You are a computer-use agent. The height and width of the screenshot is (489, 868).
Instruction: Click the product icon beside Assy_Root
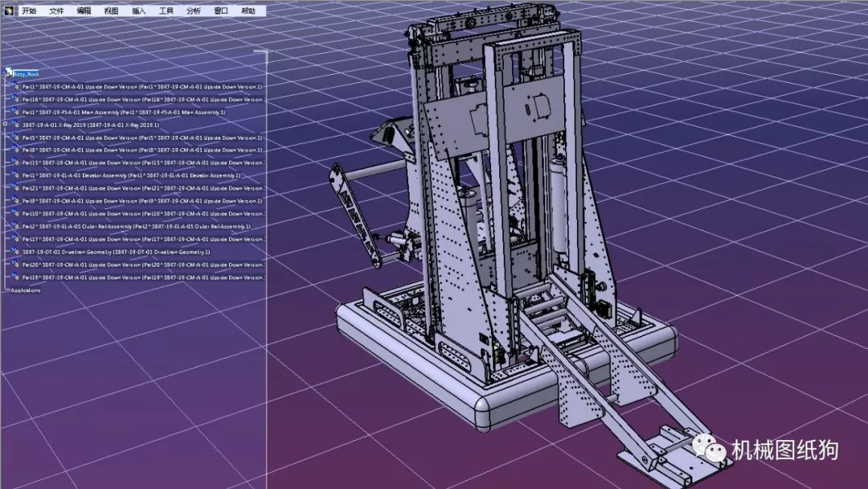8,72
